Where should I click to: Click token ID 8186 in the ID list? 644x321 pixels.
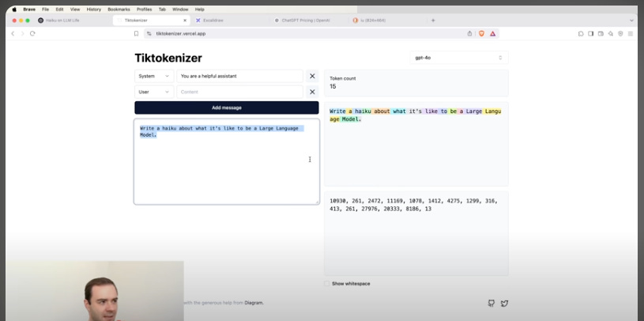[x=412, y=210]
